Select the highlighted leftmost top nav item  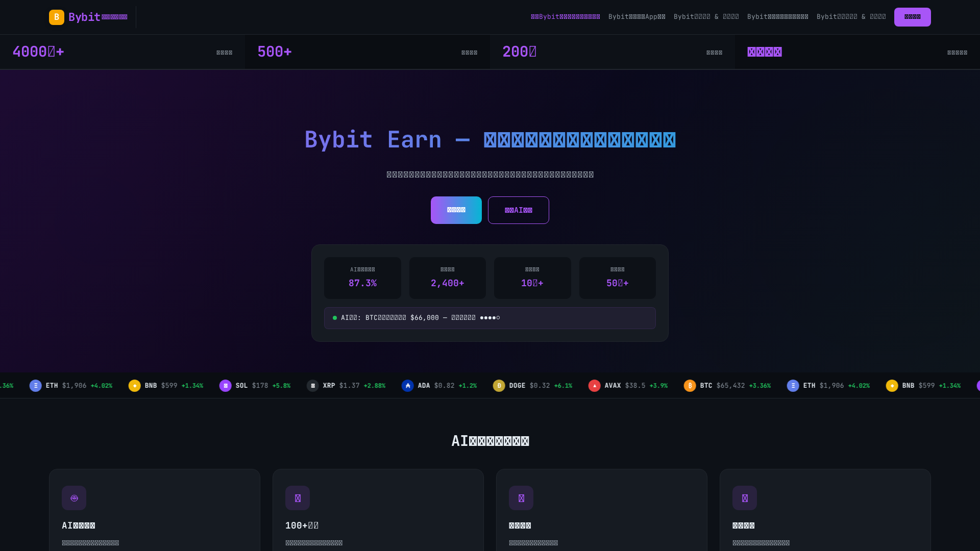tap(566, 16)
